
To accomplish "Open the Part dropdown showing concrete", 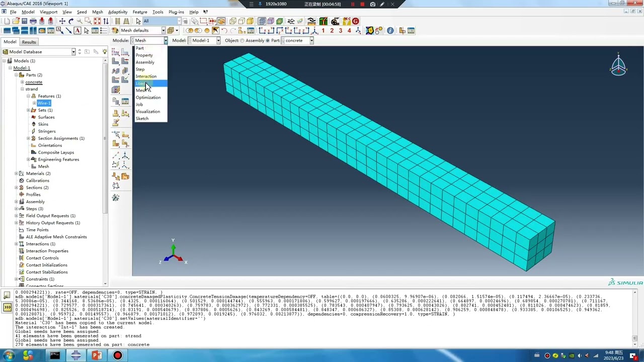I will [311, 41].
